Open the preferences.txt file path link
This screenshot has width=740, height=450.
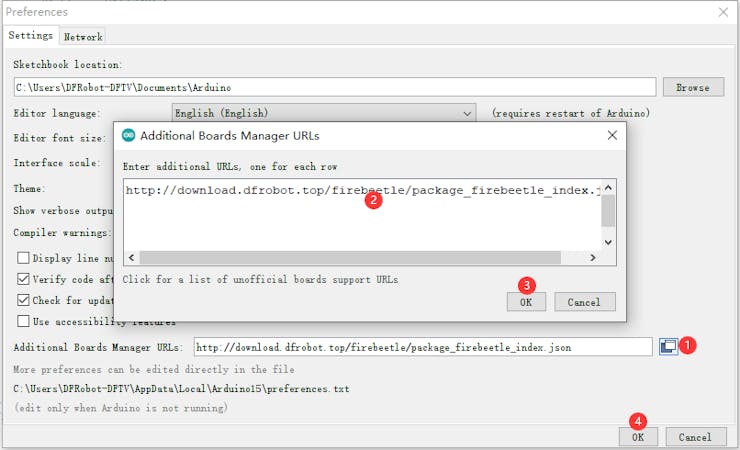(x=181, y=389)
